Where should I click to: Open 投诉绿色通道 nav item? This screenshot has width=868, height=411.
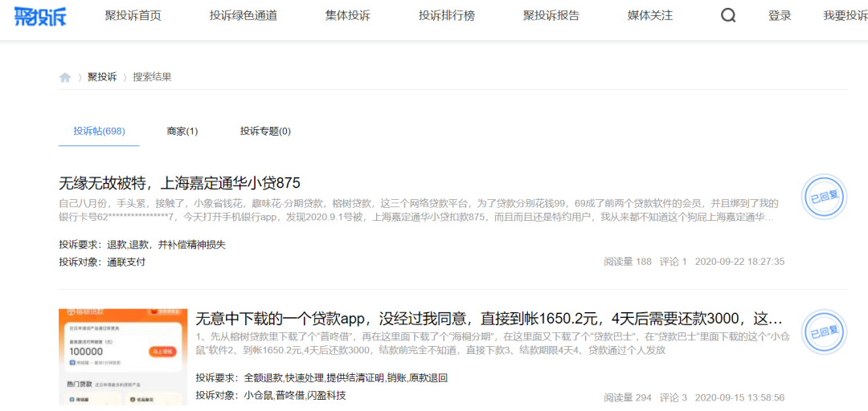[243, 15]
